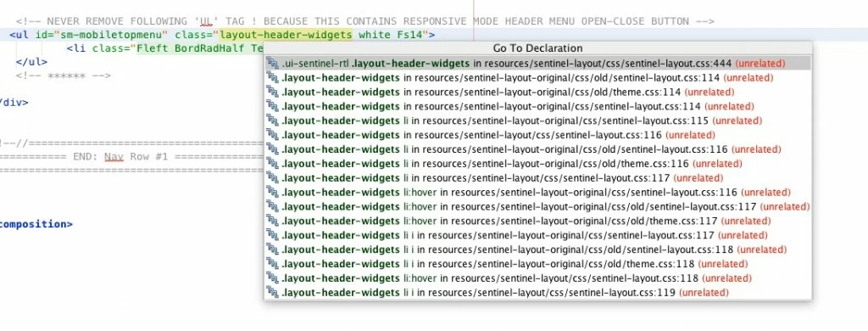This screenshot has height=331, width=868.
Task: Click highlighted layout-header-widgets class in editor
Action: click(286, 35)
